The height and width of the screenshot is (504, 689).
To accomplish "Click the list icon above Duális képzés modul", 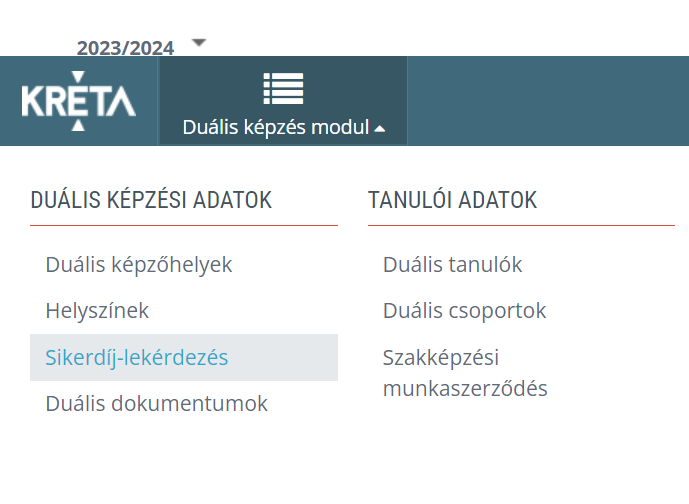I will (x=283, y=88).
